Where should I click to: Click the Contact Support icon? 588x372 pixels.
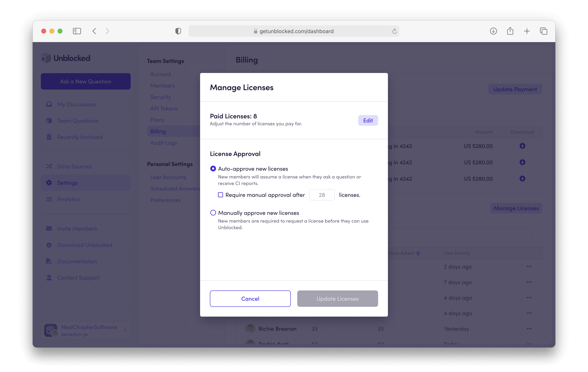click(49, 278)
